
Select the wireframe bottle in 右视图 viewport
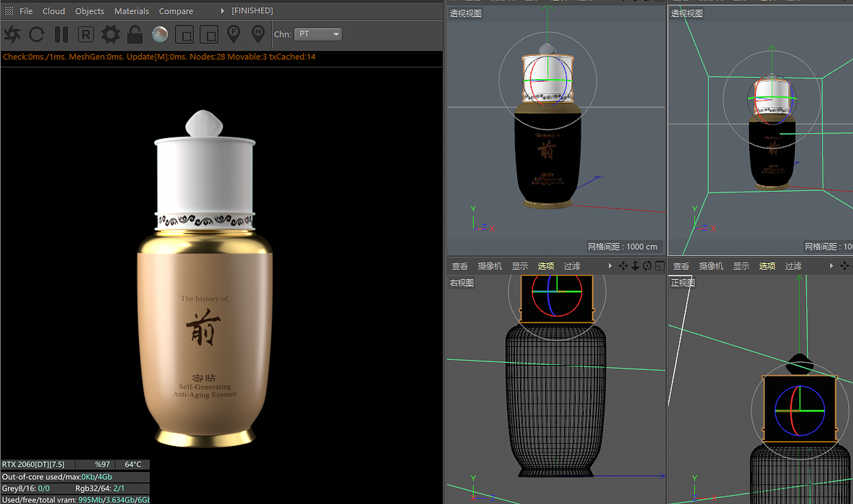556,399
